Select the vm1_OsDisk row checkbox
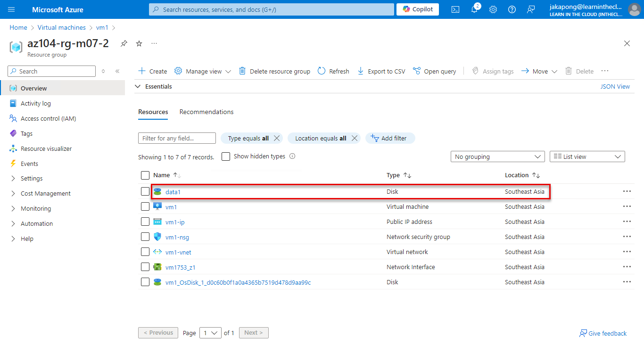Screen dimensions: 644x362 tap(145, 282)
